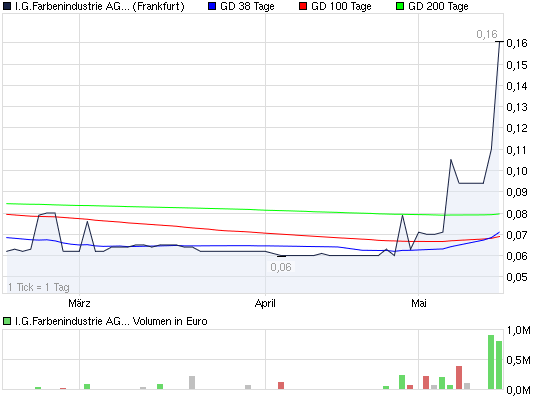Click the 0,12 y-axis value

517,128
